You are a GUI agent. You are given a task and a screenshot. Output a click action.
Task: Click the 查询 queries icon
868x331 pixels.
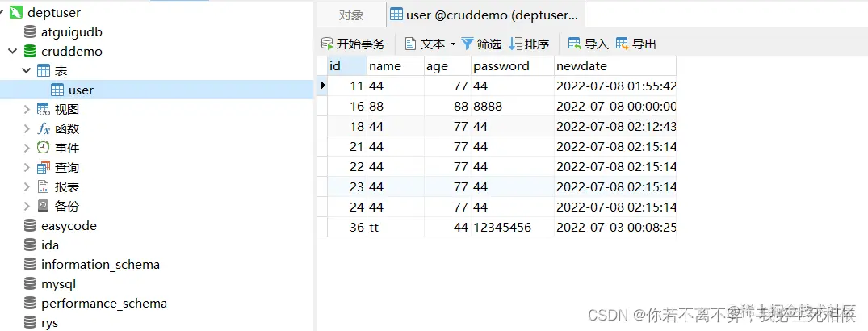(44, 168)
